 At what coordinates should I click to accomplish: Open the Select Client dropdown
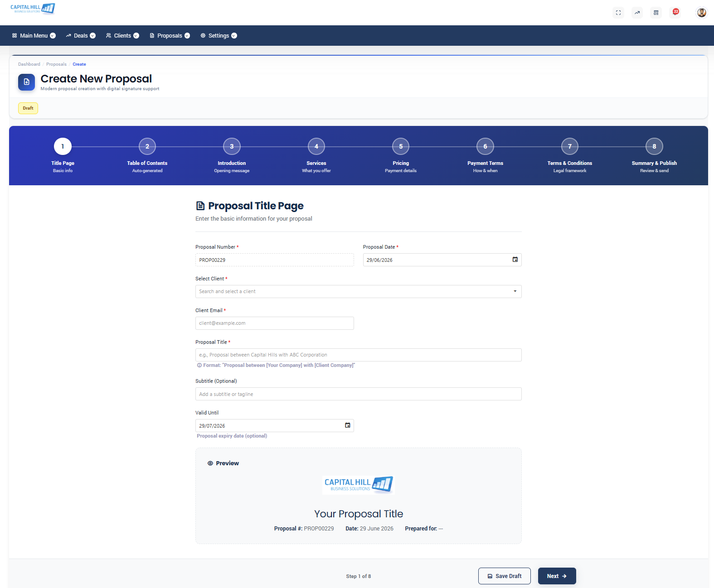(358, 291)
